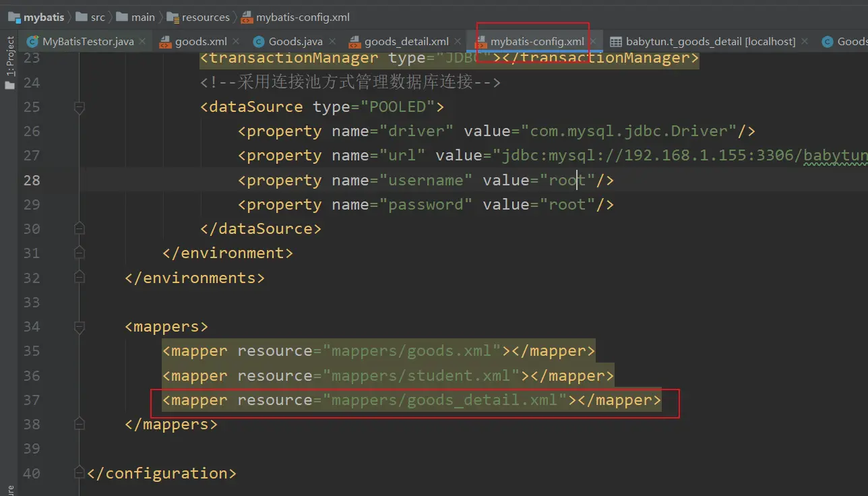Close the MyBatisTestor.java tab

coord(143,42)
